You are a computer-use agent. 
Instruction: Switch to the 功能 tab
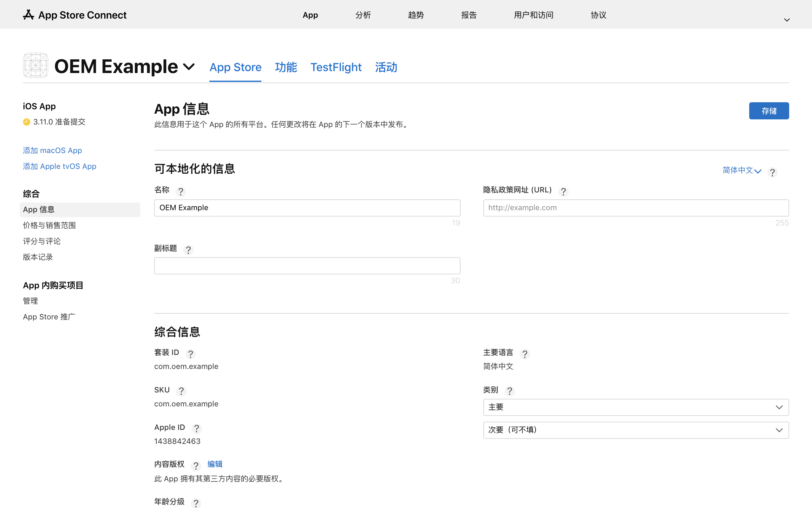(x=286, y=67)
